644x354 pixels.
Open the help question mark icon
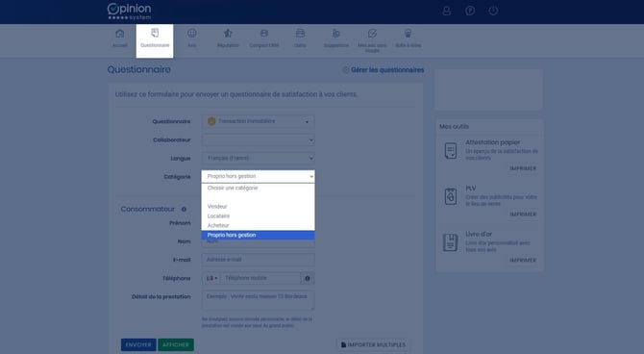470,12
